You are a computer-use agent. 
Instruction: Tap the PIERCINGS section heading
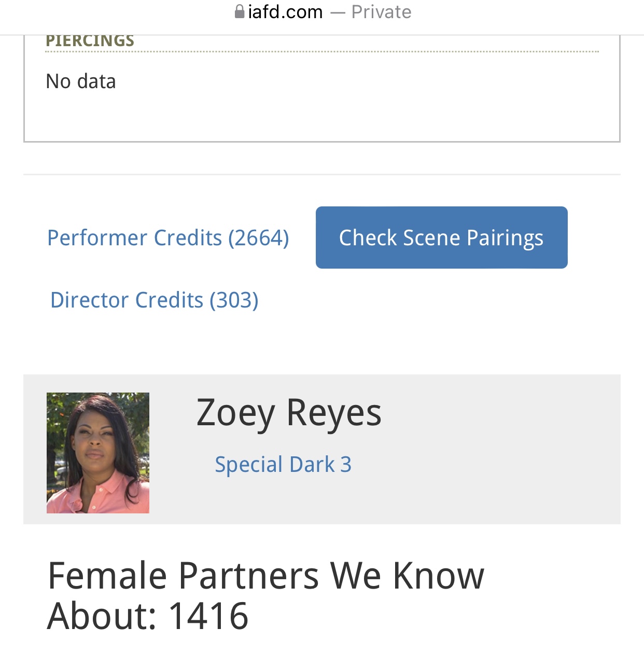click(90, 40)
